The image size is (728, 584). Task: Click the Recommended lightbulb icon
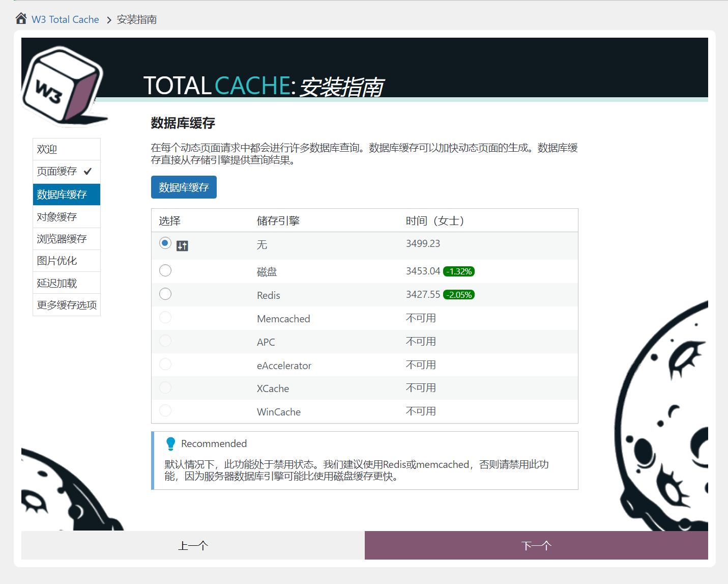pyautogui.click(x=171, y=443)
